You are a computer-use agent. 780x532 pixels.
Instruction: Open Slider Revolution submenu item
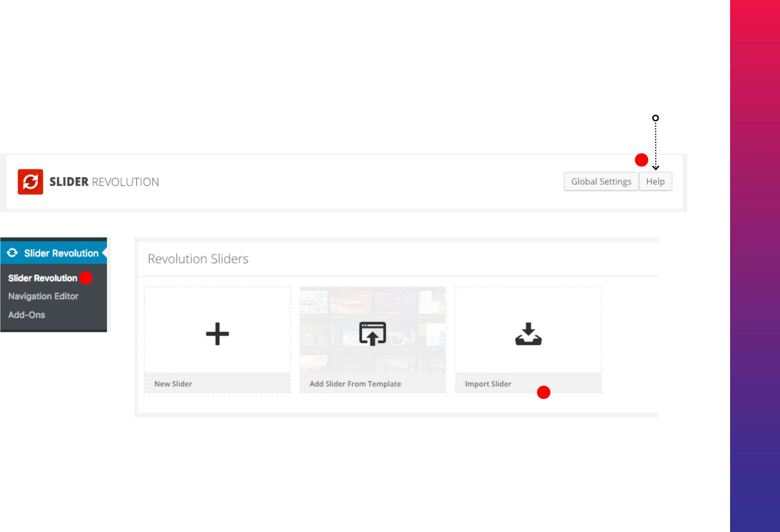coord(43,278)
